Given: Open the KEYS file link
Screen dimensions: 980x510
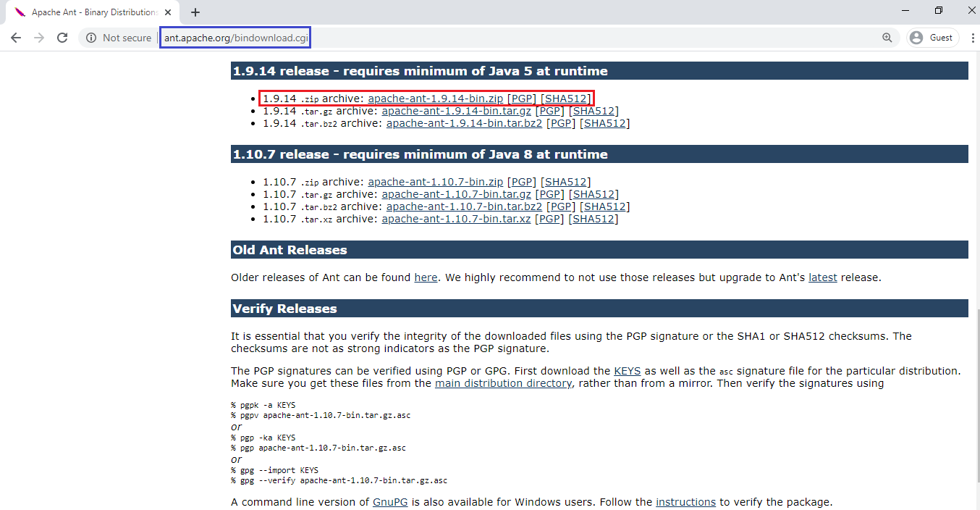Looking at the screenshot, I should point(628,371).
